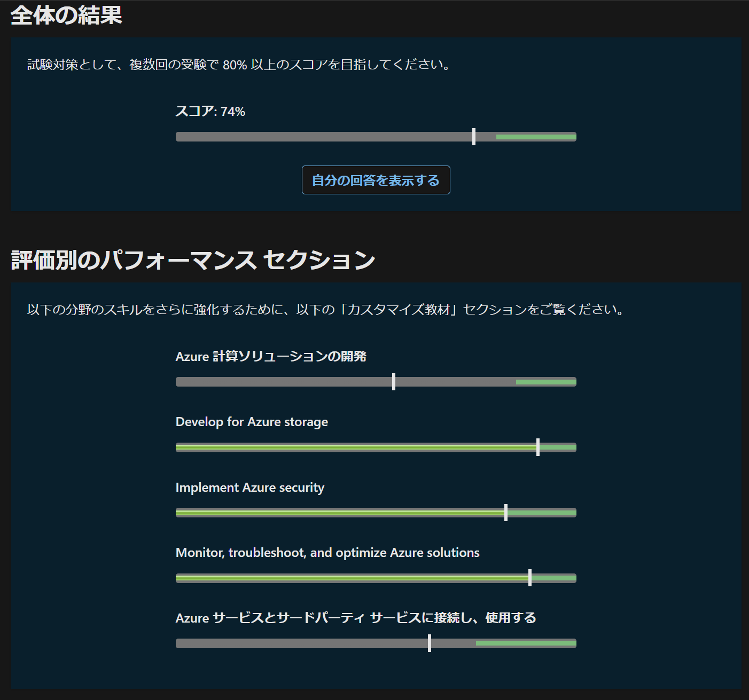The width and height of the screenshot is (749, 700).
Task: Click the スコア: 74% label
Action: 210,111
